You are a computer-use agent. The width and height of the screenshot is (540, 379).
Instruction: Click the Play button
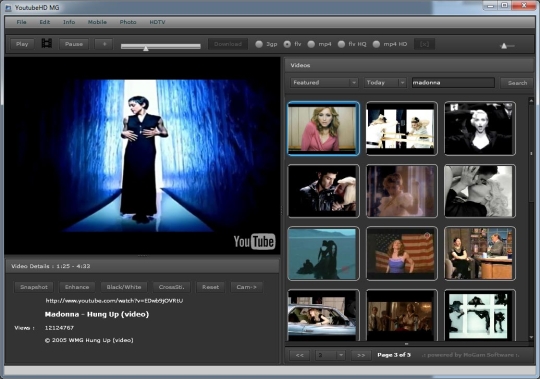[22, 44]
